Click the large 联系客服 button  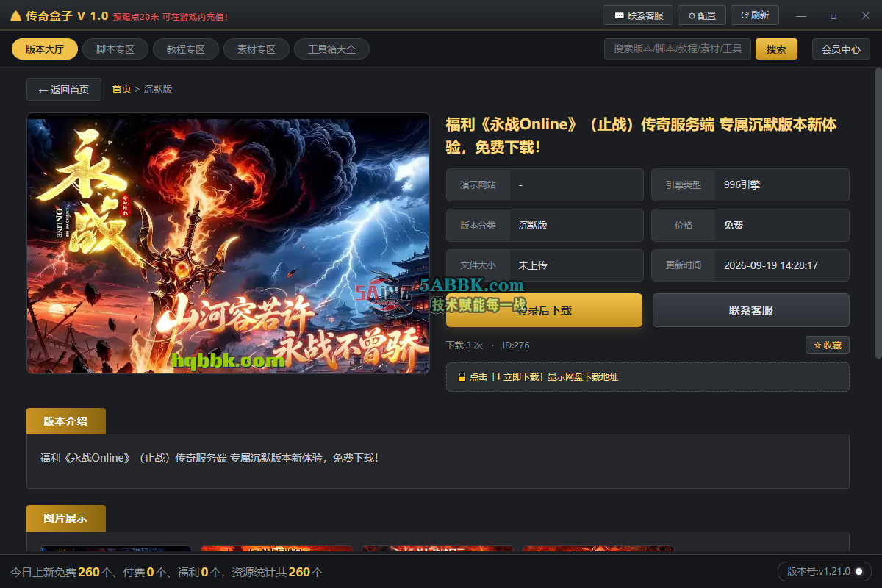(x=751, y=310)
